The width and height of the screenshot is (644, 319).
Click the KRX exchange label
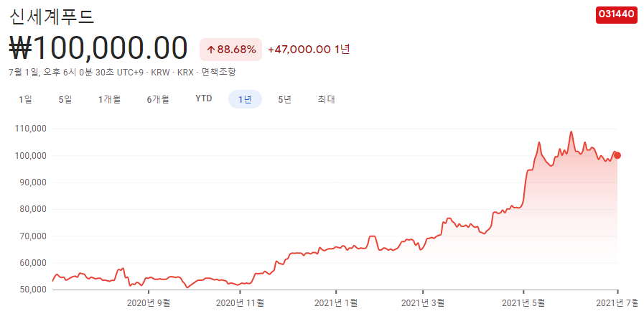point(185,73)
